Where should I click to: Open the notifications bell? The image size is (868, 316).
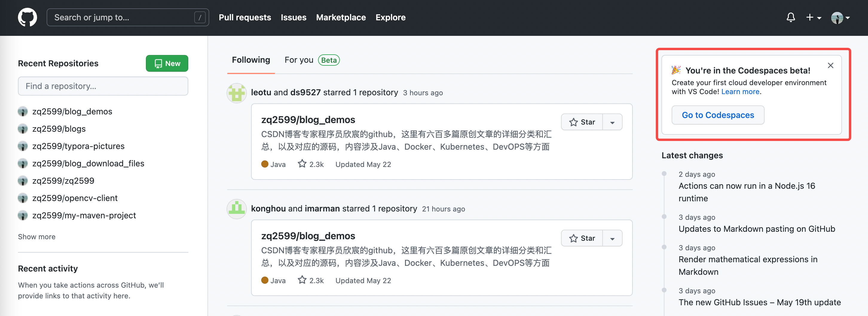click(791, 17)
